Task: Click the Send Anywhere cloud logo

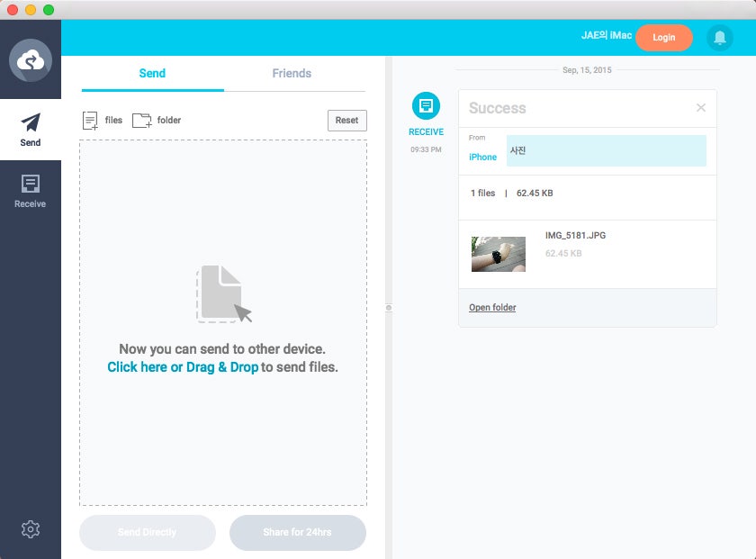Action: tap(31, 60)
